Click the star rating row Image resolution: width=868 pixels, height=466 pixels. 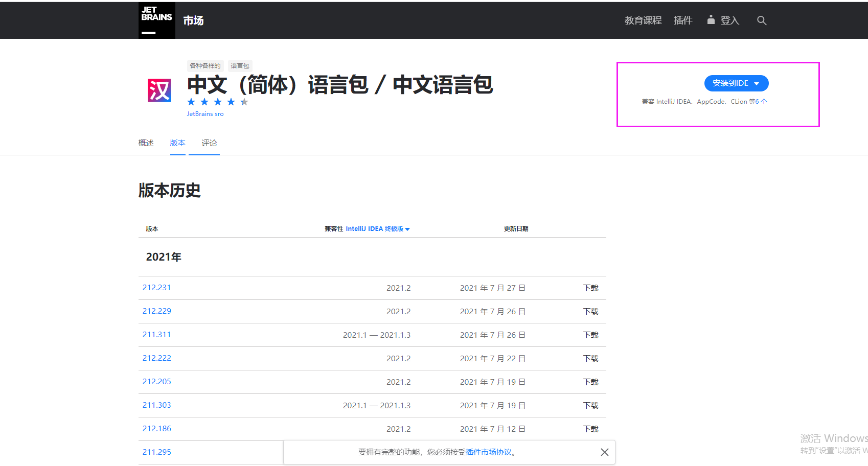(x=218, y=102)
